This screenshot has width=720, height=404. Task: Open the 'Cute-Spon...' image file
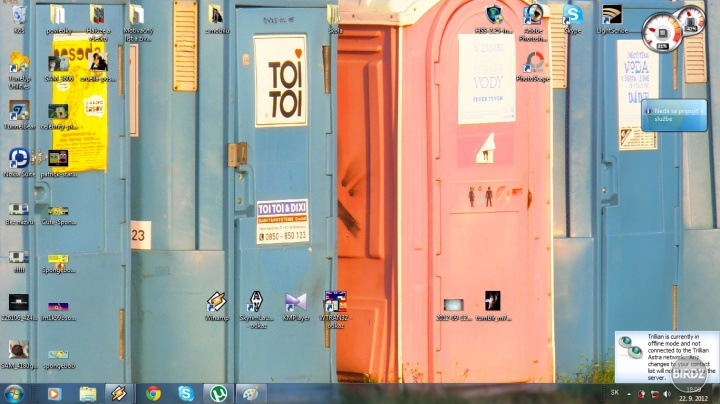(58, 215)
